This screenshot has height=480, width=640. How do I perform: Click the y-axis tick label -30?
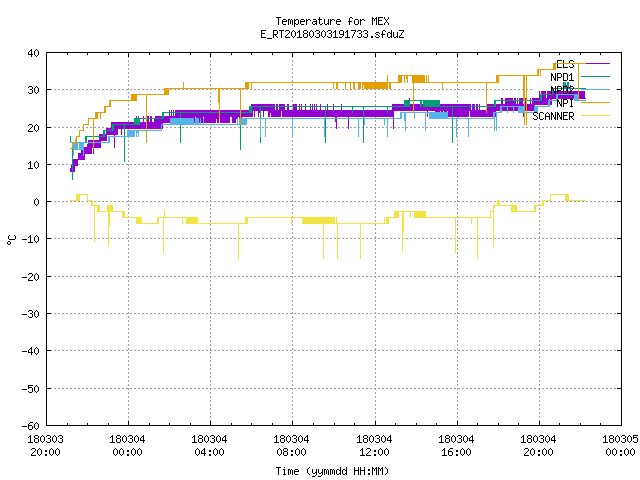31,314
